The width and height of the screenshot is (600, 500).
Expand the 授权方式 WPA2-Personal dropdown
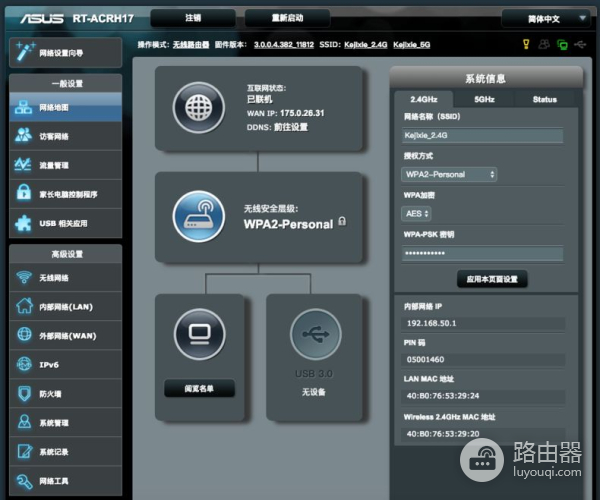[x=448, y=174]
